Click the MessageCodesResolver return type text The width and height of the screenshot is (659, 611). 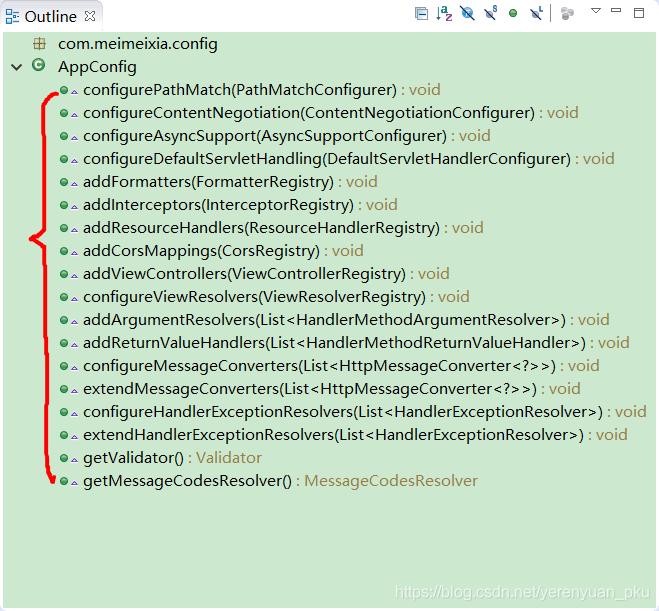(x=391, y=481)
